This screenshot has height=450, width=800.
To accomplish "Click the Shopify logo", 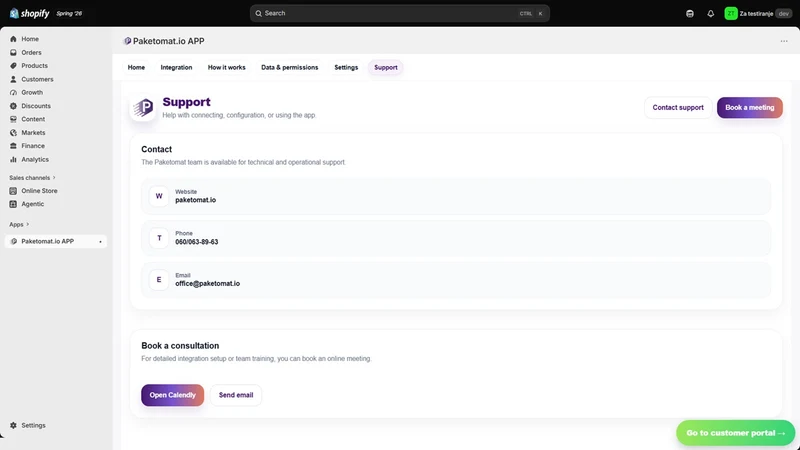I will pyautogui.click(x=30, y=13).
